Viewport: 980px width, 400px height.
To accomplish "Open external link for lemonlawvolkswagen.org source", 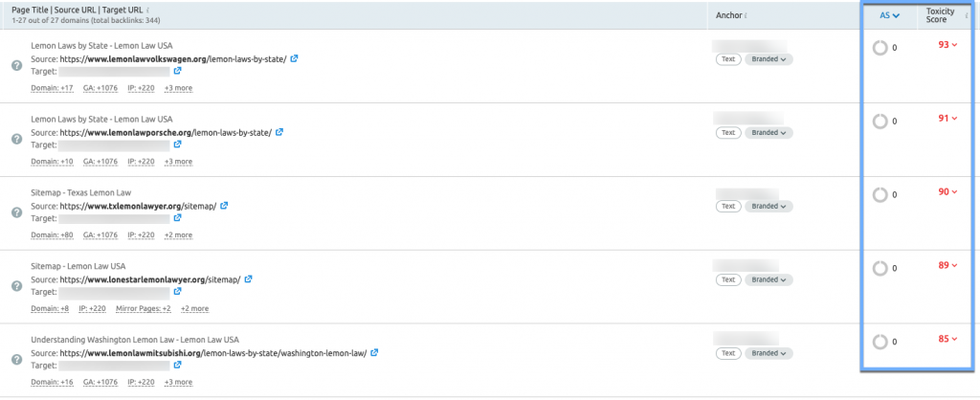I will pyautogui.click(x=294, y=58).
